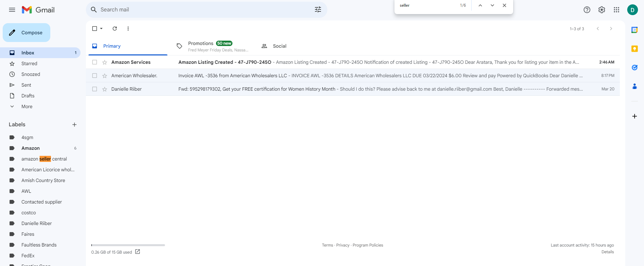Close the find bar
Viewport: 644px width, 266px height.
click(504, 5)
